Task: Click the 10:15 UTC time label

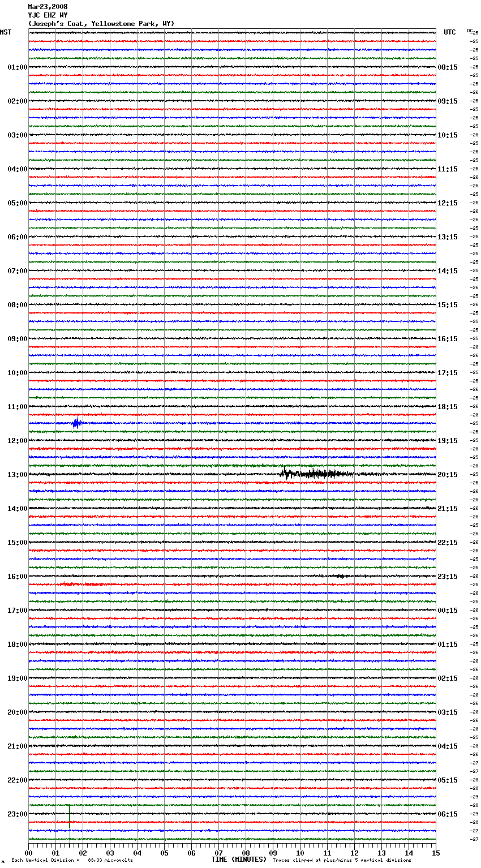Action: pos(448,135)
